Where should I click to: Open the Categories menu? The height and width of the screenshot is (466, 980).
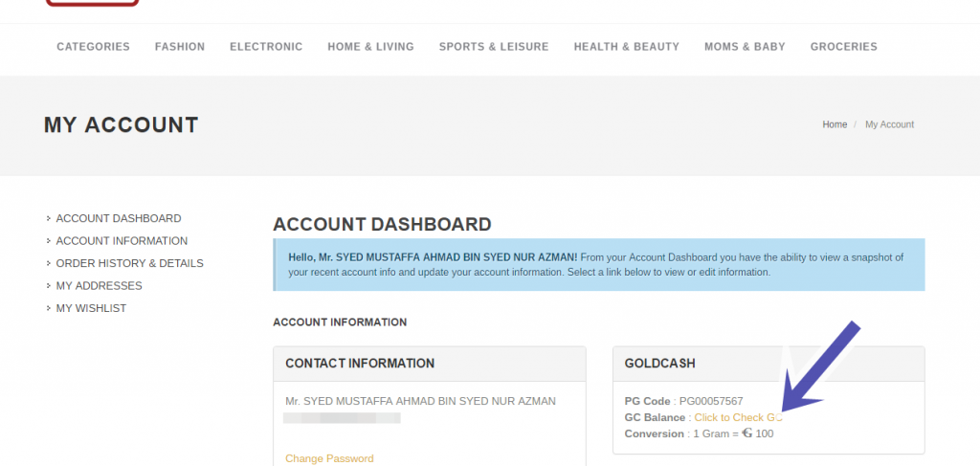[93, 47]
